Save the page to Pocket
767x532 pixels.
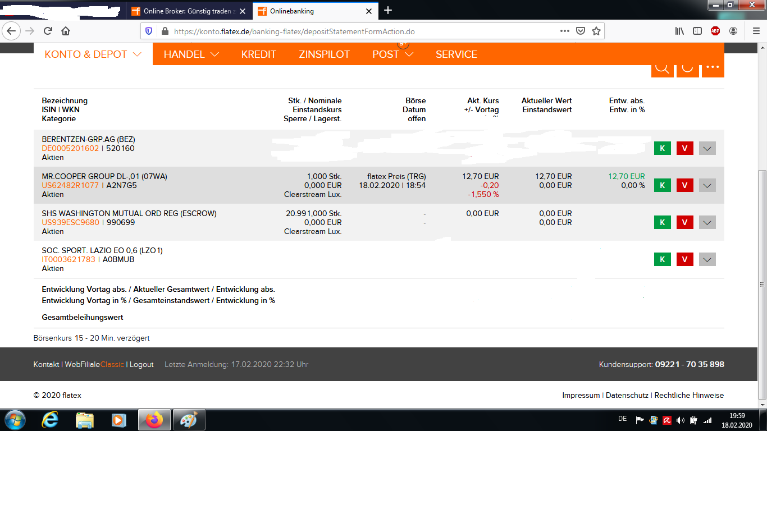581,31
